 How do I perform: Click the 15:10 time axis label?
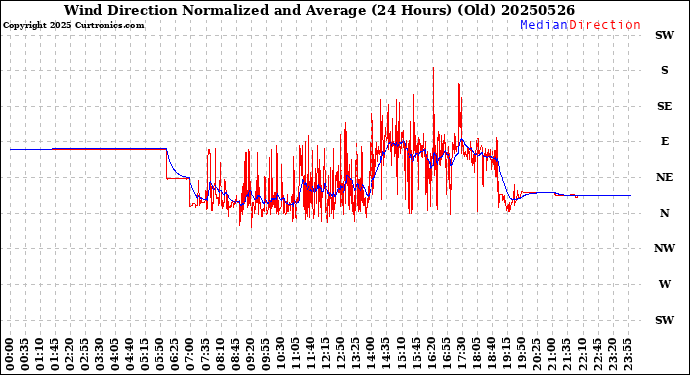(401, 355)
